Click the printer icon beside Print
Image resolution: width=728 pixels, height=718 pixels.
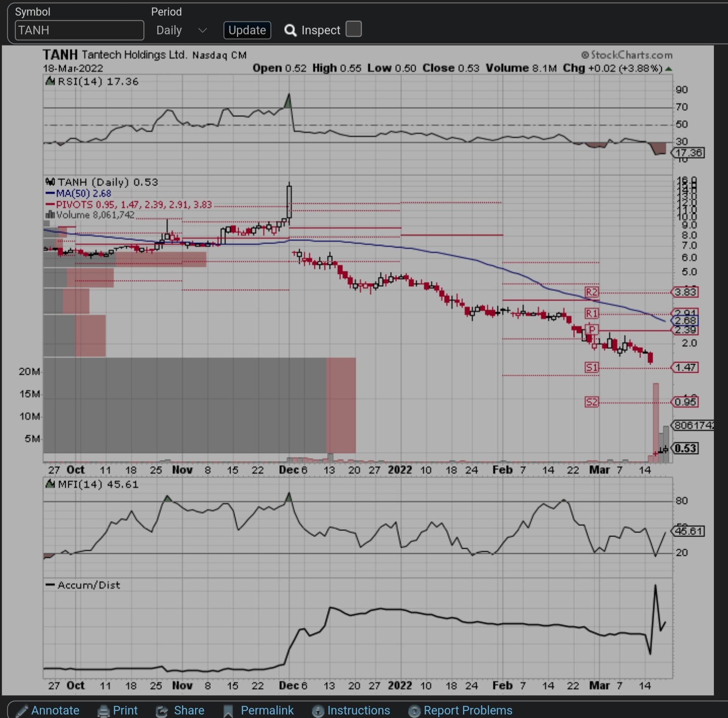pos(103,711)
